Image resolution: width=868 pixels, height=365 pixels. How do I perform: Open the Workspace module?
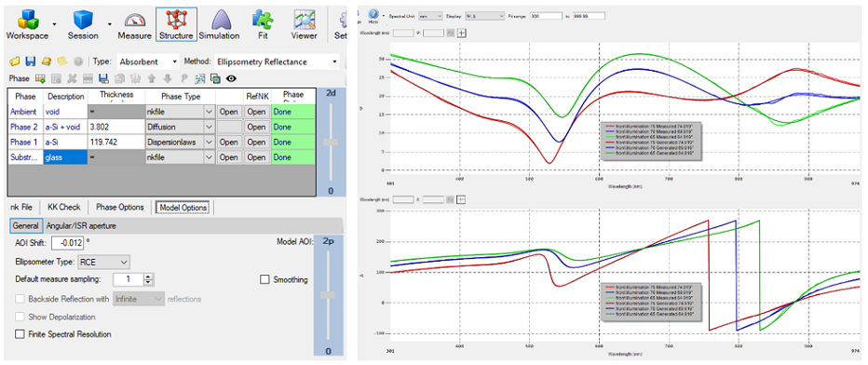(x=27, y=23)
